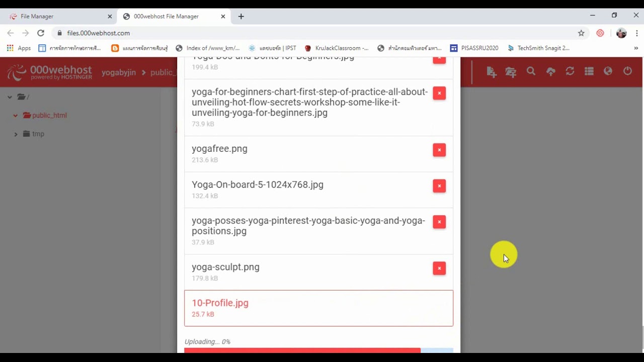Open the Apps bookmark shortcut
The image size is (644, 362).
click(19, 48)
